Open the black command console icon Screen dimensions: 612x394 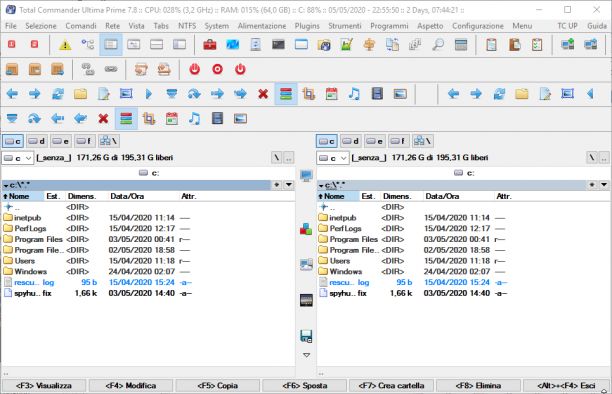pos(278,45)
